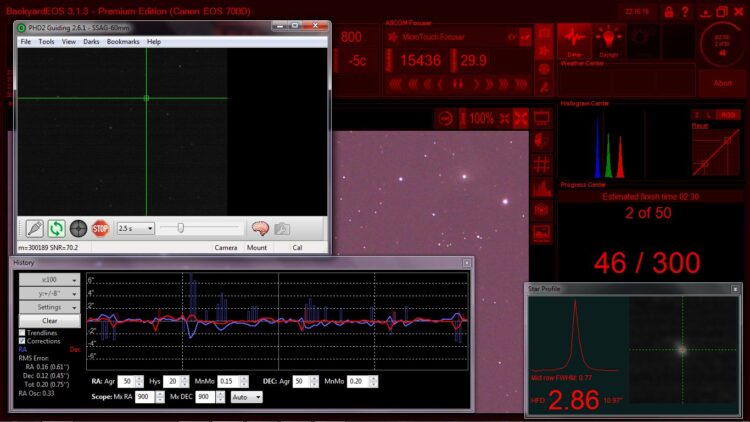The image size is (750, 422).
Task: Open the Auto Dec mode dropdown
Action: coord(246,397)
